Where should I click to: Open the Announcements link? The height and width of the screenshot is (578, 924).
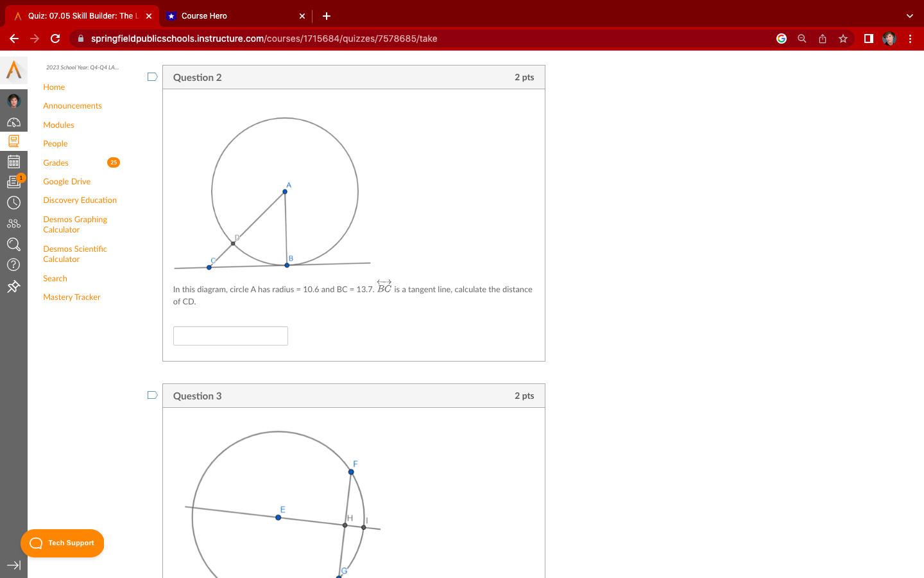click(x=73, y=106)
